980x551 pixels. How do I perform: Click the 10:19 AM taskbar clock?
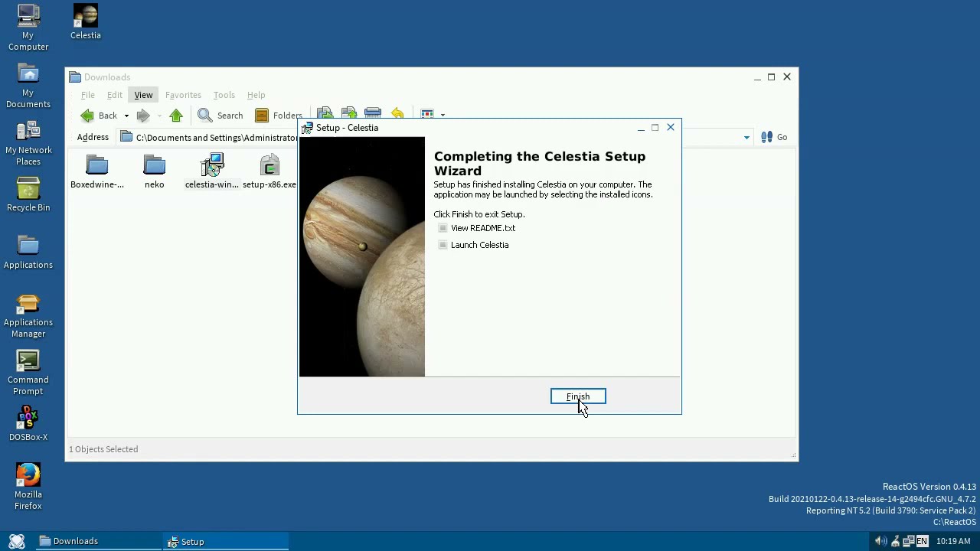pyautogui.click(x=953, y=542)
